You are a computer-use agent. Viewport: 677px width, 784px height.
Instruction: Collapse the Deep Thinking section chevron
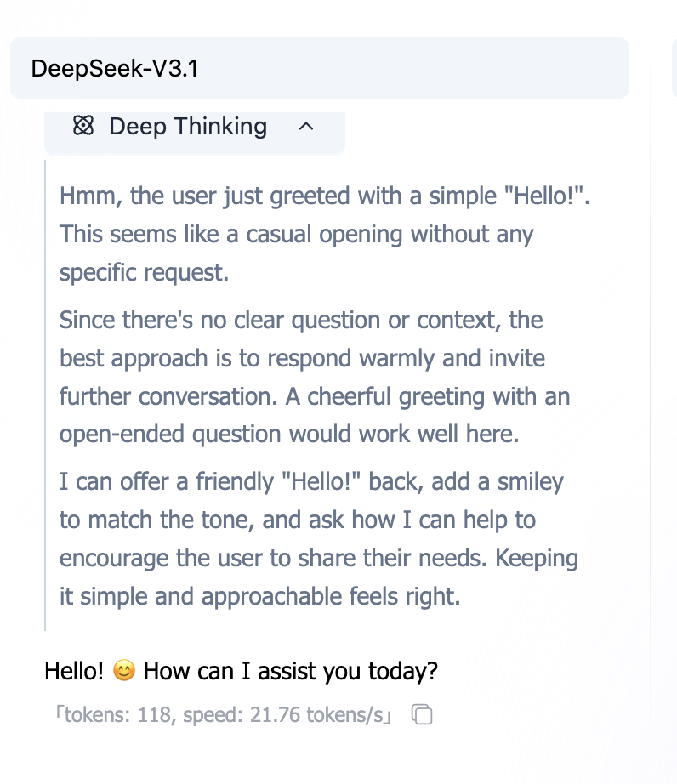tap(307, 127)
